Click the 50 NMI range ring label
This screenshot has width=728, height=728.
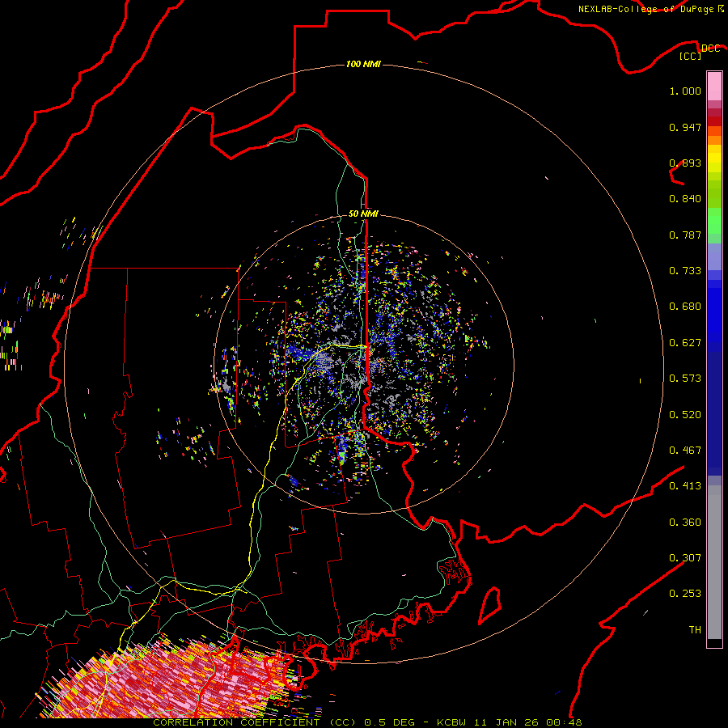coord(363,214)
